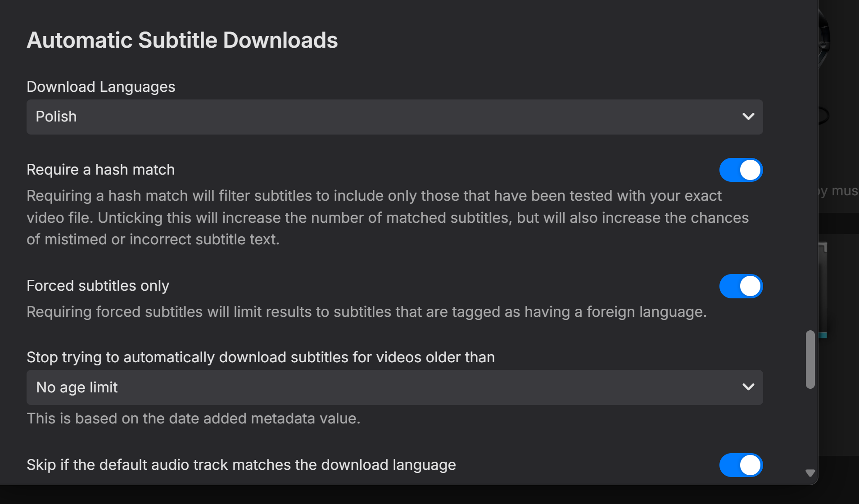Image resolution: width=859 pixels, height=504 pixels.
Task: Click the Automatic Subtitle Downloads heading
Action: coord(182,40)
